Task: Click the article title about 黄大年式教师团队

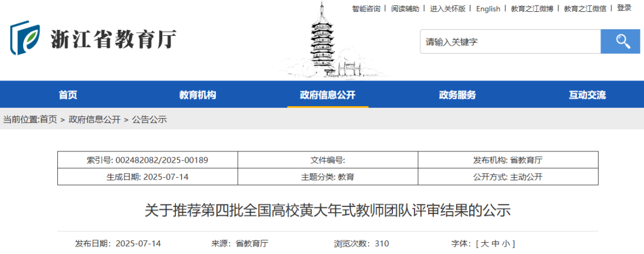Action: pyautogui.click(x=328, y=211)
